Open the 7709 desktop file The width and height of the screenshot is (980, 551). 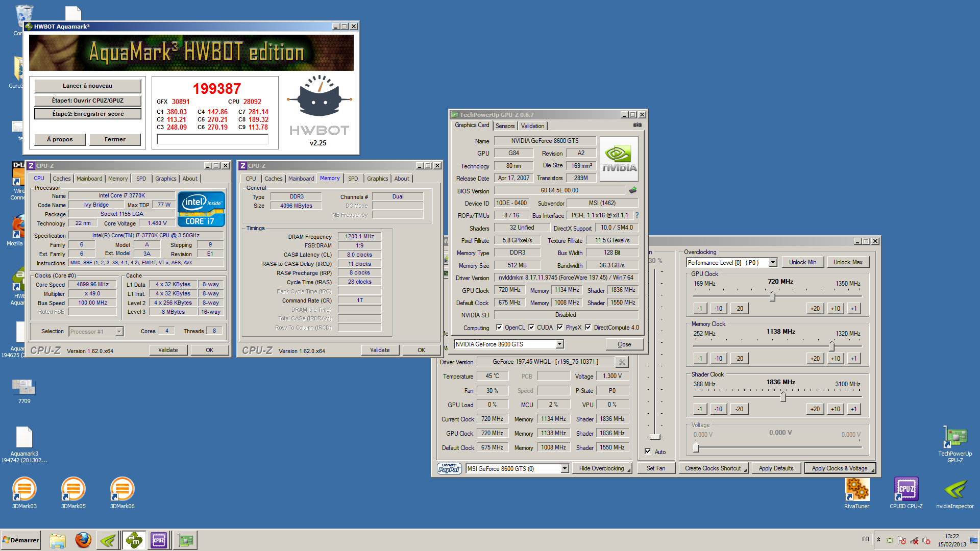coord(24,391)
